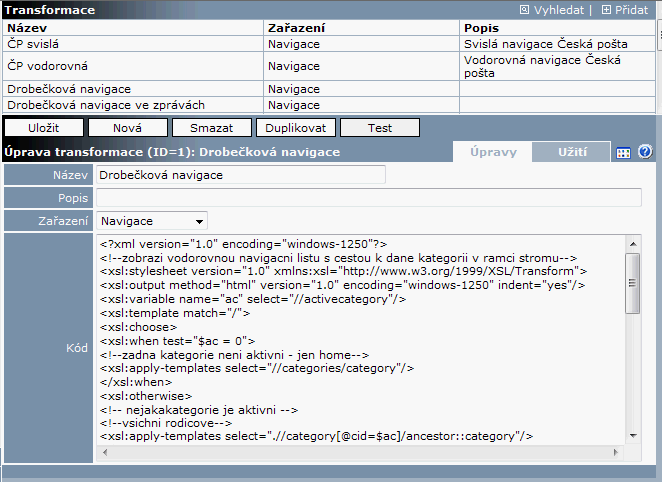Click the Vyhledat search icon
This screenshot has width=662, height=482.
[526, 10]
